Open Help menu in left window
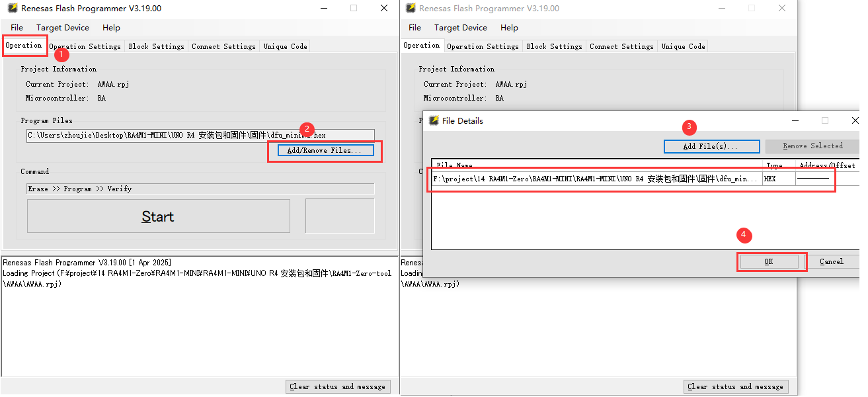Image resolution: width=868 pixels, height=397 pixels. click(111, 28)
